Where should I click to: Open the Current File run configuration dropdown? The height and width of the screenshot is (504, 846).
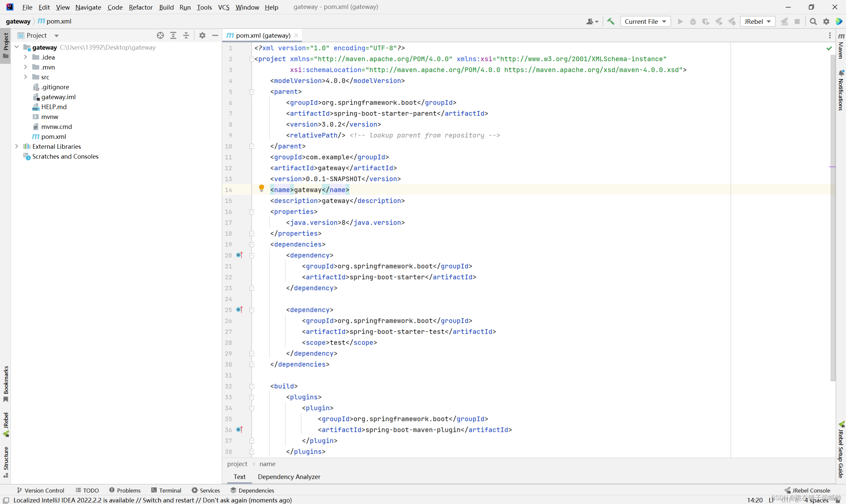click(x=645, y=21)
